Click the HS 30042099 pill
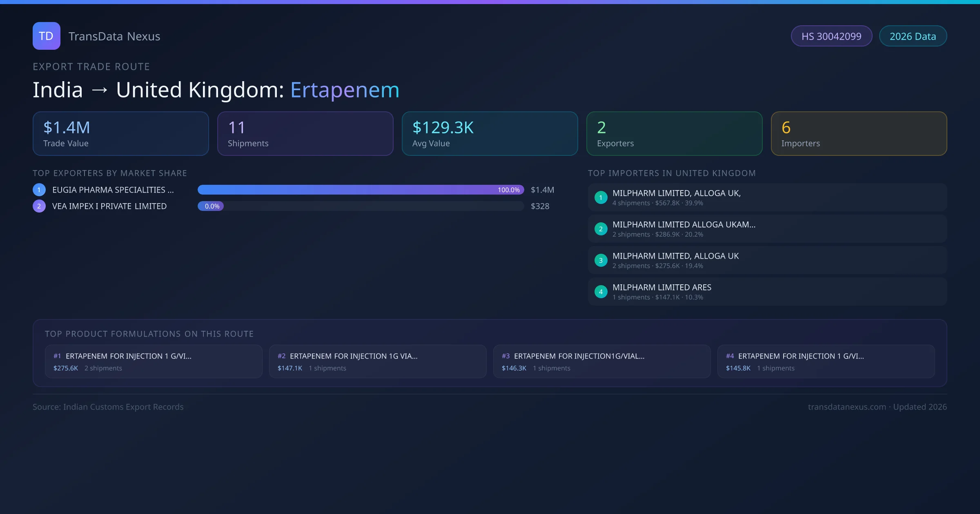Viewport: 980px width, 514px height. (831, 36)
